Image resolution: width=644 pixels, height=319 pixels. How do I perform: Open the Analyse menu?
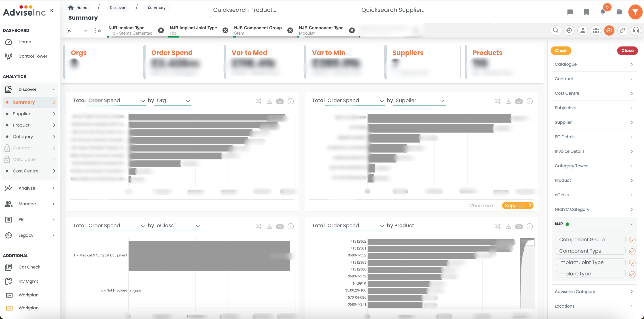(30, 188)
